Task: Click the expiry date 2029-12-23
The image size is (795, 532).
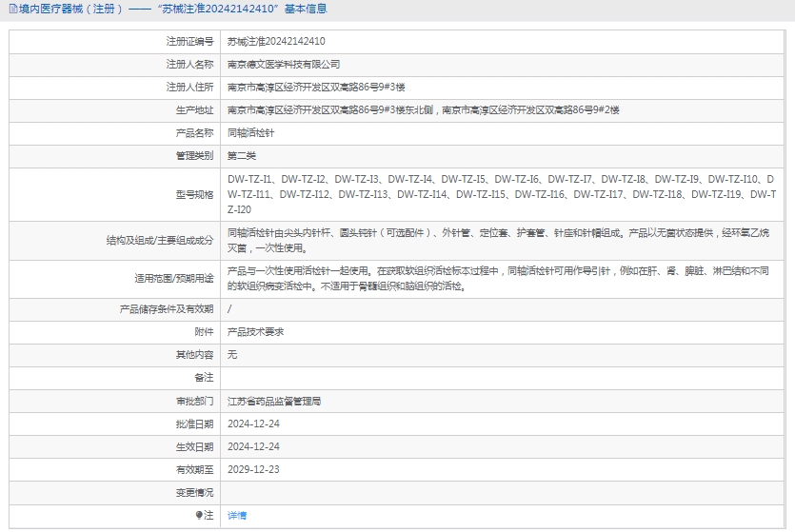Action: pos(253,469)
